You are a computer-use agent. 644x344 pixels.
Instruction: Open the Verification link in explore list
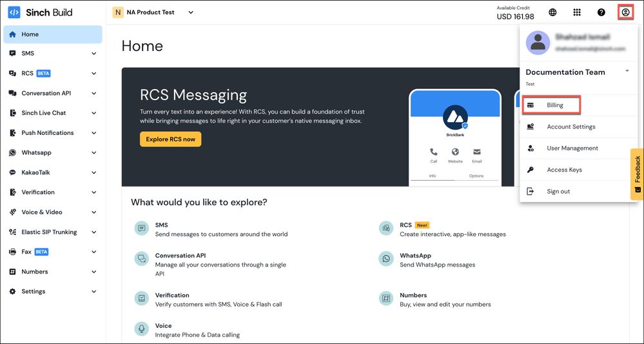pos(172,295)
